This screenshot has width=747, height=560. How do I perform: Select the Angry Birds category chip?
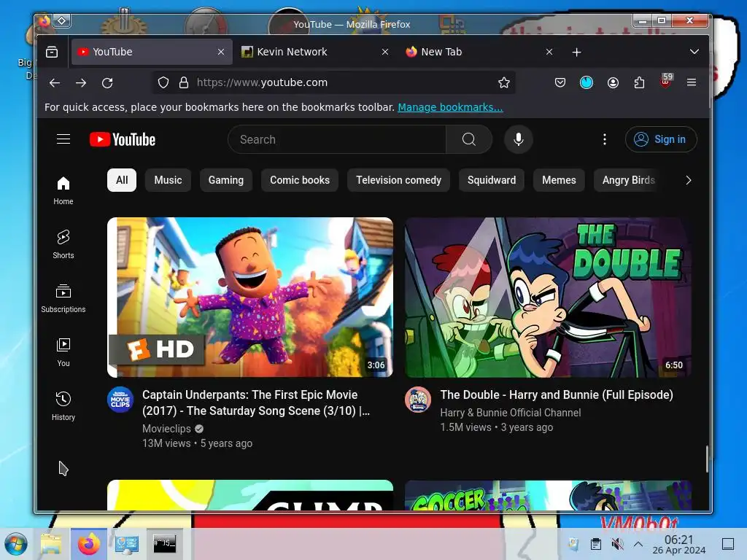[628, 180]
